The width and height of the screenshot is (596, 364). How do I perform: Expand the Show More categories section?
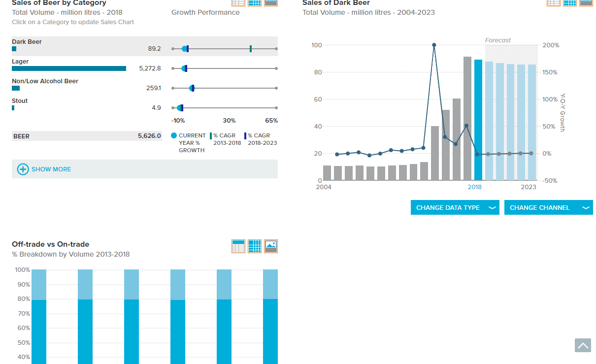click(x=145, y=169)
